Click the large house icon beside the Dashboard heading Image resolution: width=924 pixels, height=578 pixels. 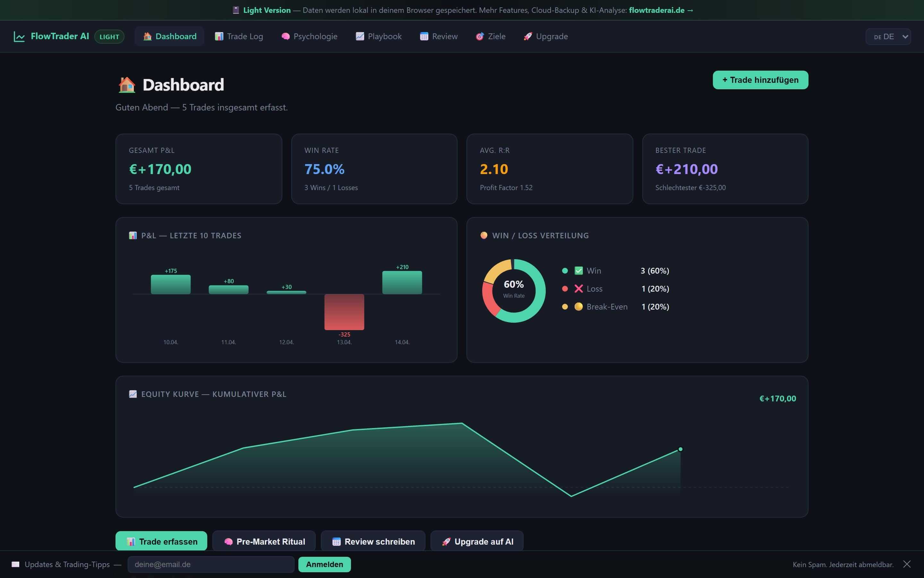point(127,85)
